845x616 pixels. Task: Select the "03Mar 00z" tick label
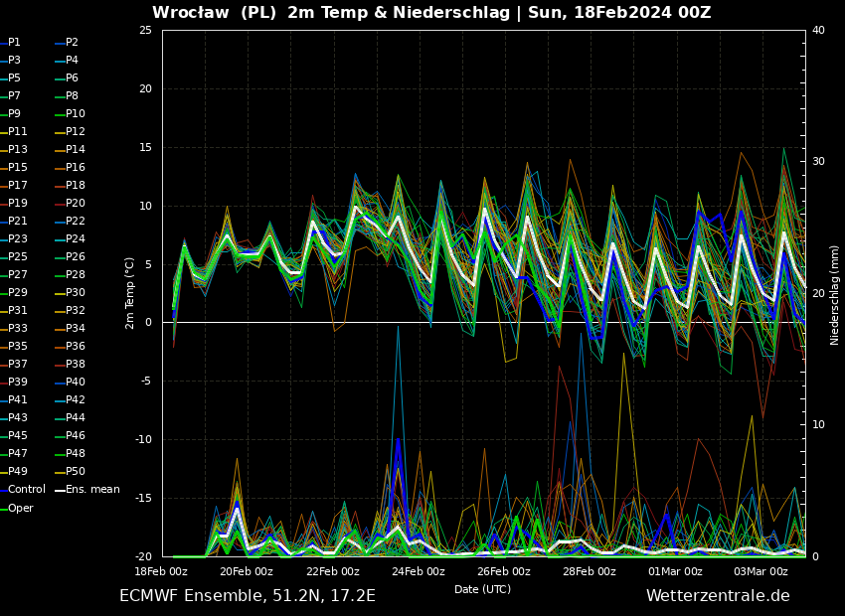tap(760, 572)
